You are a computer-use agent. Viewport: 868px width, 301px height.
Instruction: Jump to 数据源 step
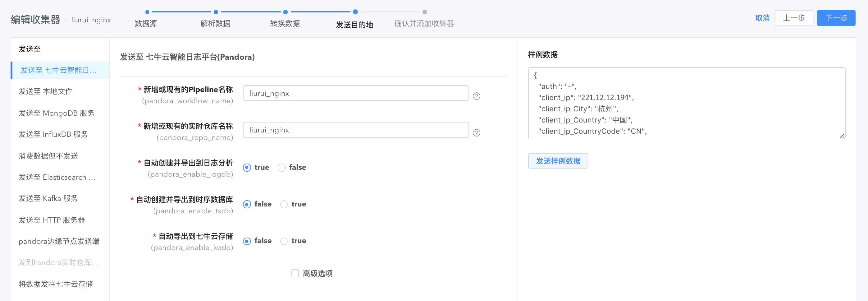pos(146,23)
